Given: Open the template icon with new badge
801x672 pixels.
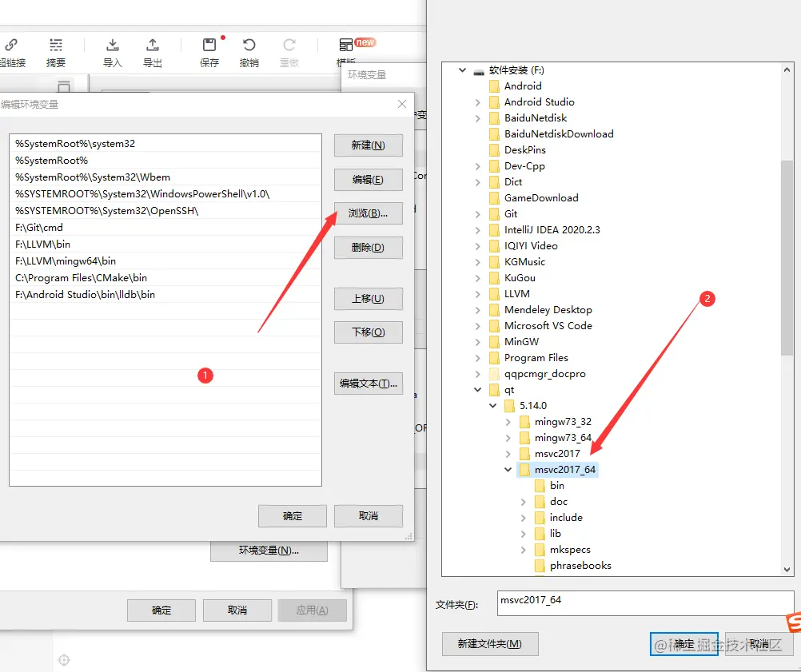Looking at the screenshot, I should (x=346, y=45).
